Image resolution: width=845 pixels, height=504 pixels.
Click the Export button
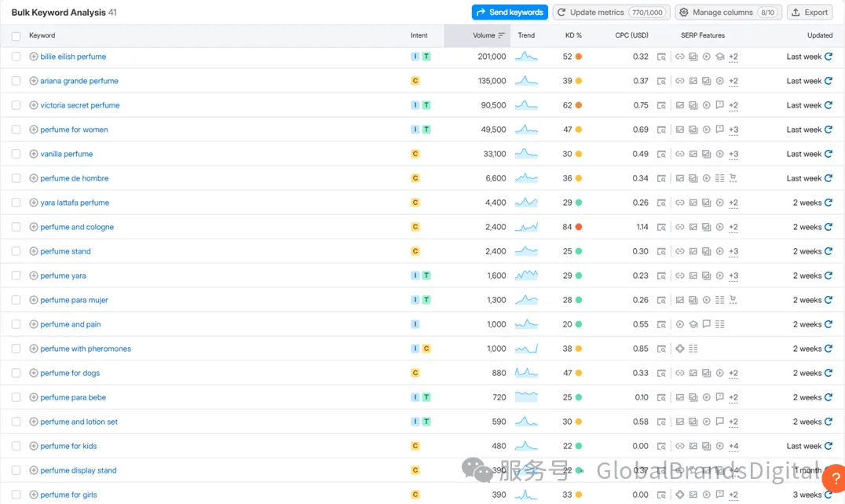click(810, 13)
